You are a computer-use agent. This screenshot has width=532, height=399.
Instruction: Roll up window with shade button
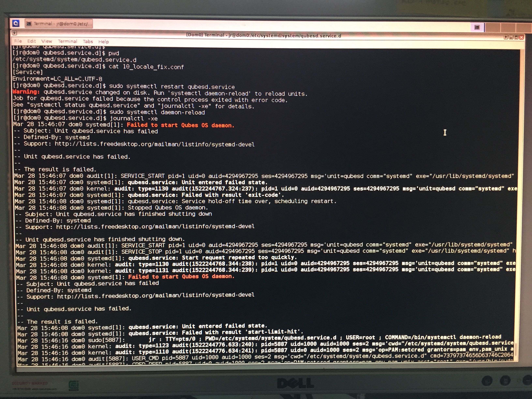click(x=506, y=37)
